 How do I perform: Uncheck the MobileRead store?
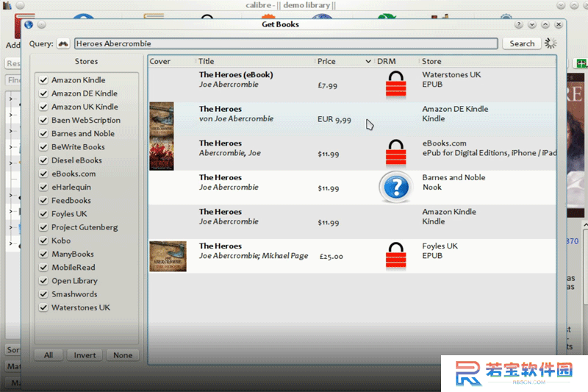[x=43, y=268]
